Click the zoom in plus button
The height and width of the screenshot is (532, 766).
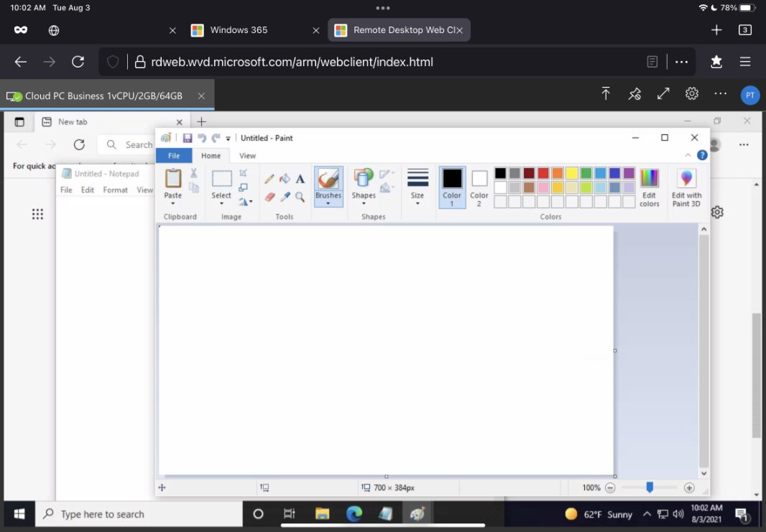point(689,487)
